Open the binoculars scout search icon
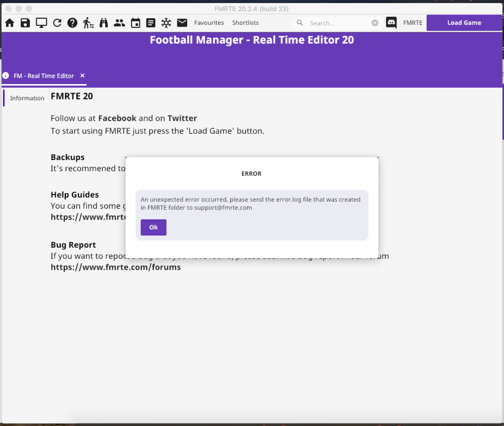The height and width of the screenshot is (426, 504). [104, 23]
